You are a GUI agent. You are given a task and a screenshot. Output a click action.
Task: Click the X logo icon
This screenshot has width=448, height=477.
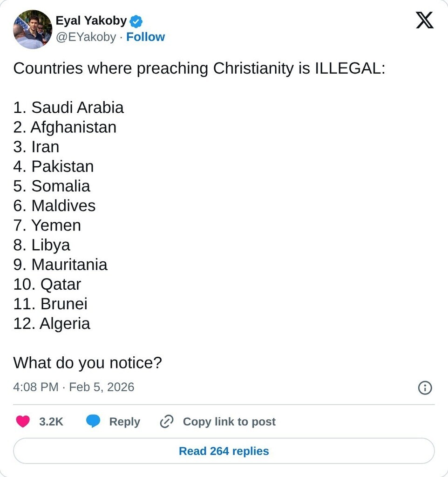pos(424,21)
